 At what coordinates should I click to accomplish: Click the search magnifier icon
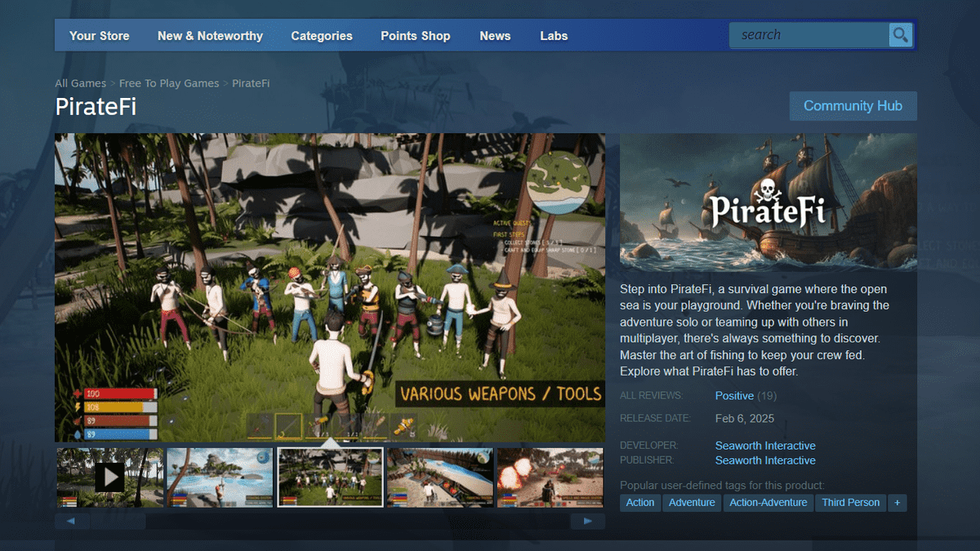(x=901, y=35)
